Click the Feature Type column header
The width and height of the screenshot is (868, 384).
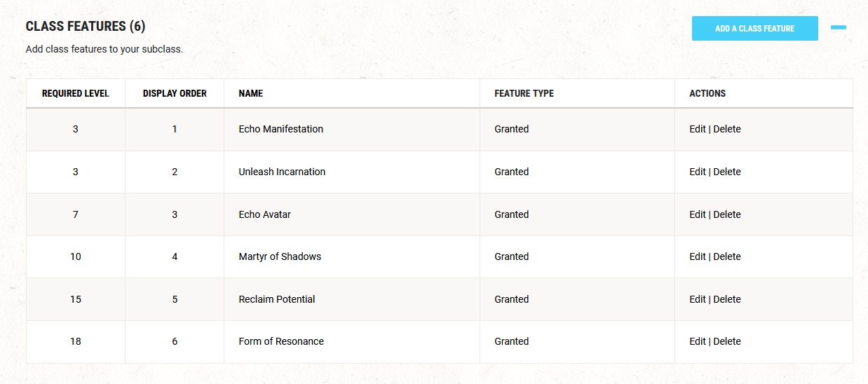524,93
